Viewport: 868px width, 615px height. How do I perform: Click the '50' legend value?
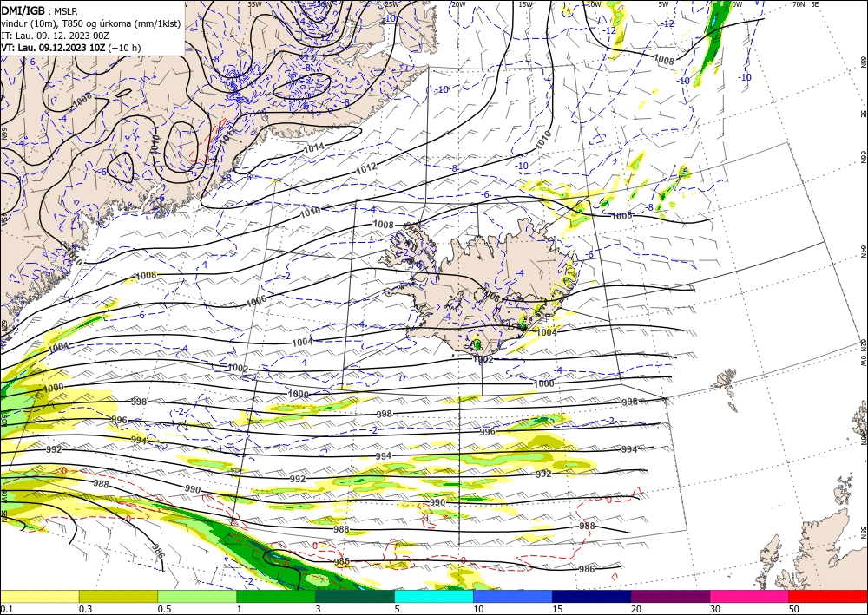pos(793,609)
